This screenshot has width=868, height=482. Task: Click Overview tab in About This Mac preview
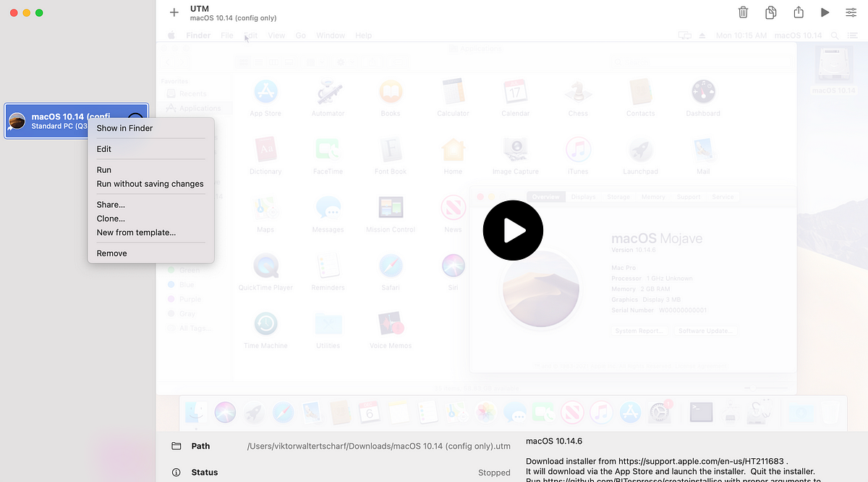coord(546,197)
